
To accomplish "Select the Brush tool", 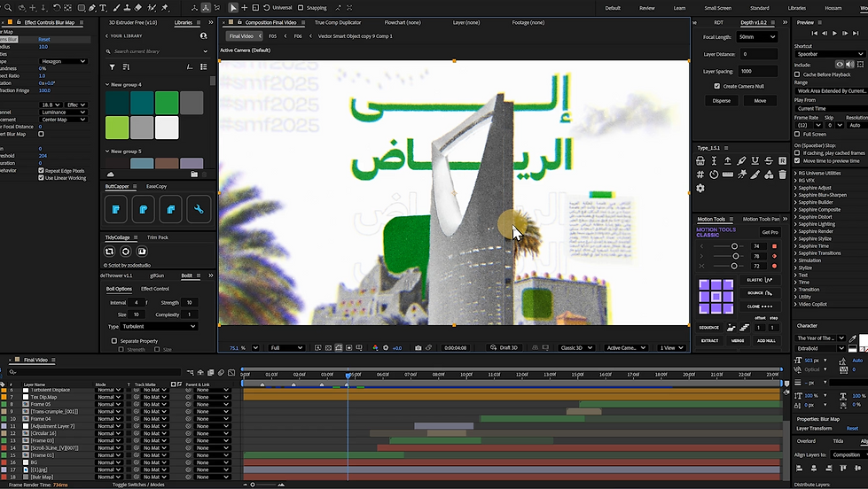I will (x=116, y=8).
